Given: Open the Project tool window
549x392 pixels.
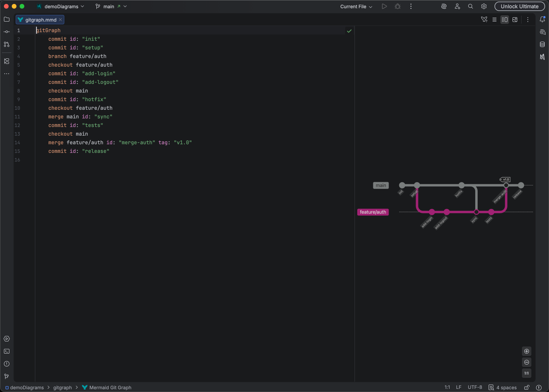Looking at the screenshot, I should point(6,19).
